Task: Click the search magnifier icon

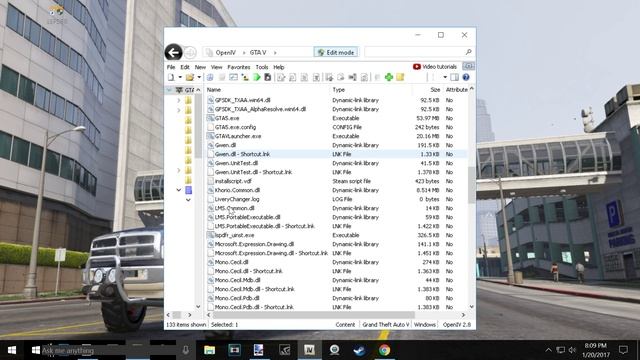Action: point(468,52)
